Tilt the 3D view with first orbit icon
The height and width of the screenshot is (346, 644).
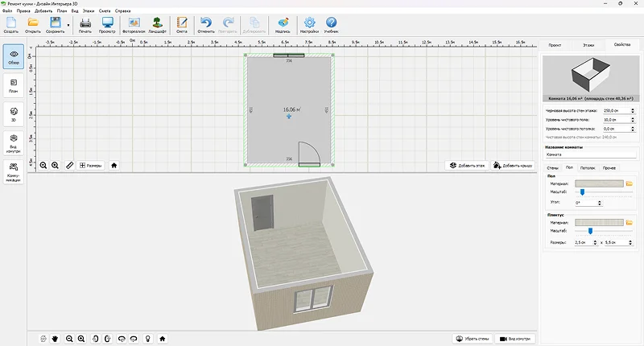pos(122,339)
